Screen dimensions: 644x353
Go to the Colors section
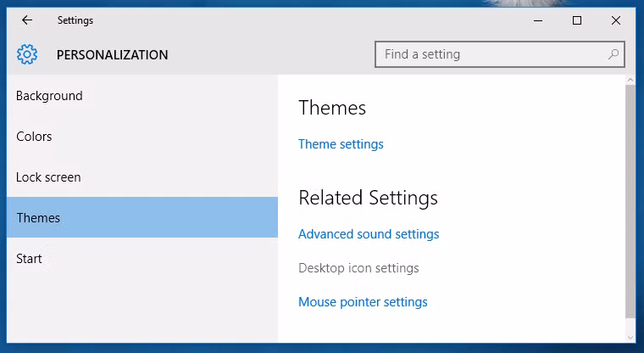(34, 137)
